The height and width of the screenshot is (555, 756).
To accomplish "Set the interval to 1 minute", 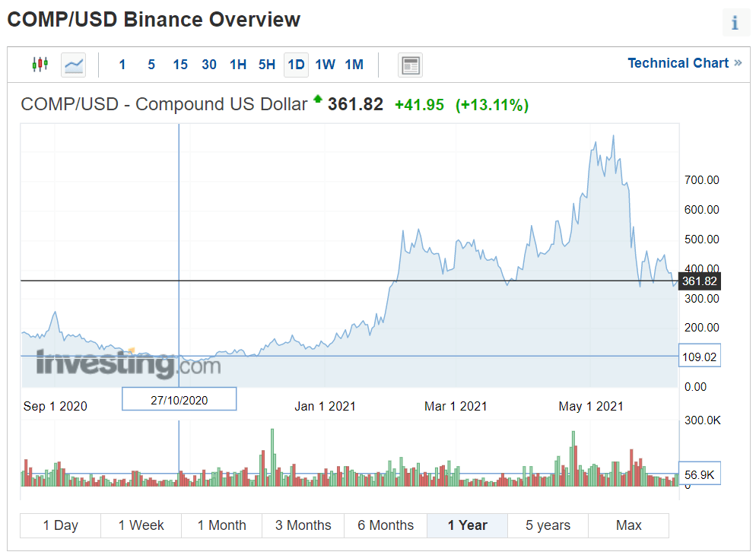I will pyautogui.click(x=122, y=65).
